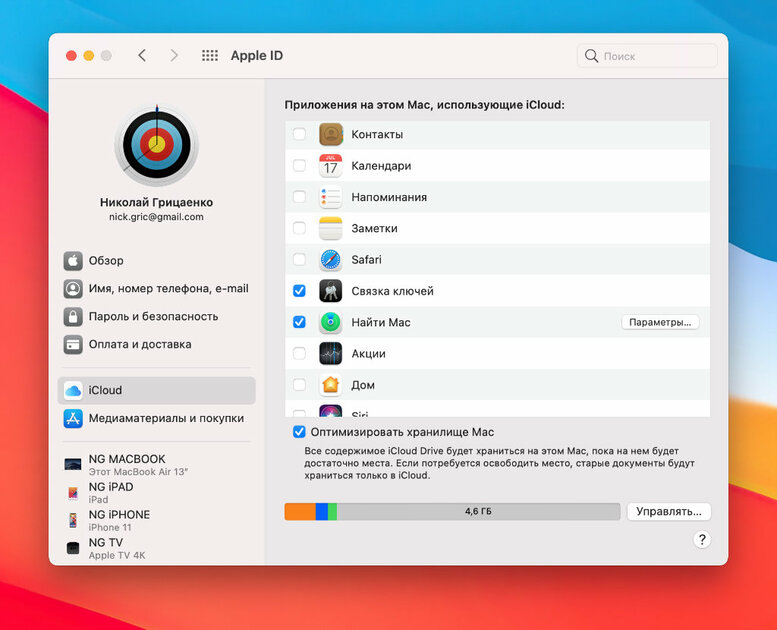Click the Поиск search field
Viewport: 777px width, 630px height.
tap(647, 56)
